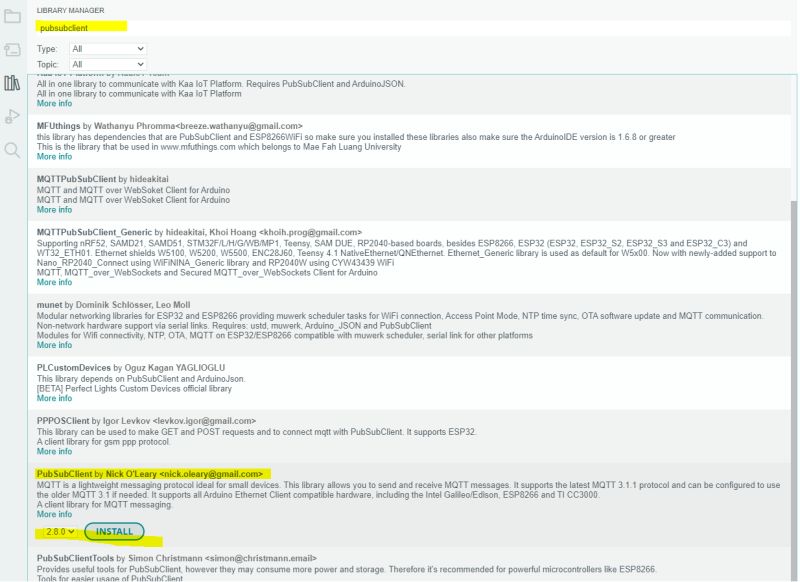Screen dimensions: 800x582
Task: Open More info under munet library
Action: pos(54,345)
